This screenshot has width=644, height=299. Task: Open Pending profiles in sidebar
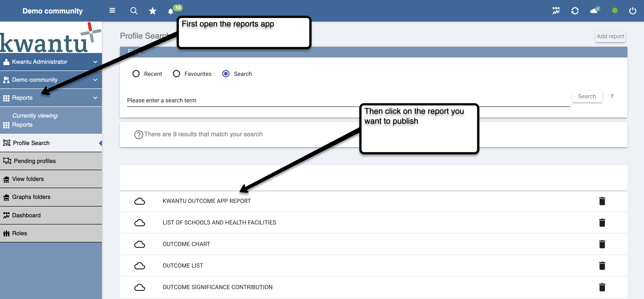(x=35, y=161)
